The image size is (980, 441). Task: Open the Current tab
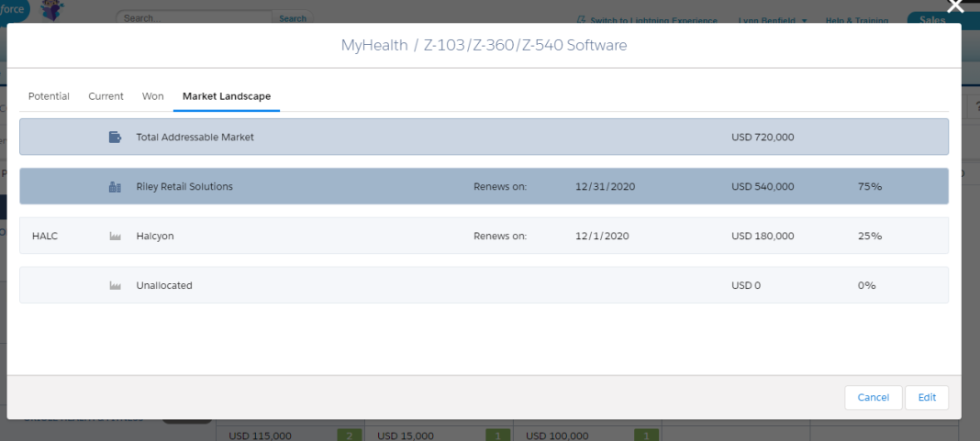pos(106,96)
